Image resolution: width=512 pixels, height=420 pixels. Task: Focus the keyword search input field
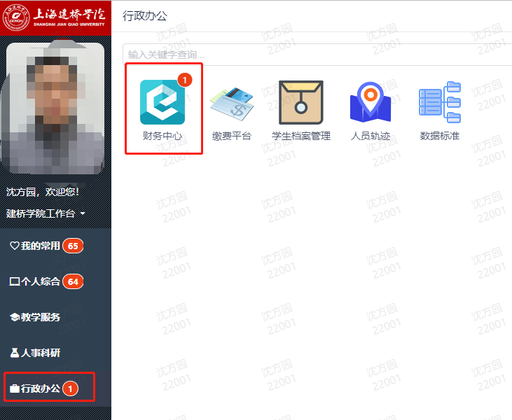pyautogui.click(x=315, y=55)
